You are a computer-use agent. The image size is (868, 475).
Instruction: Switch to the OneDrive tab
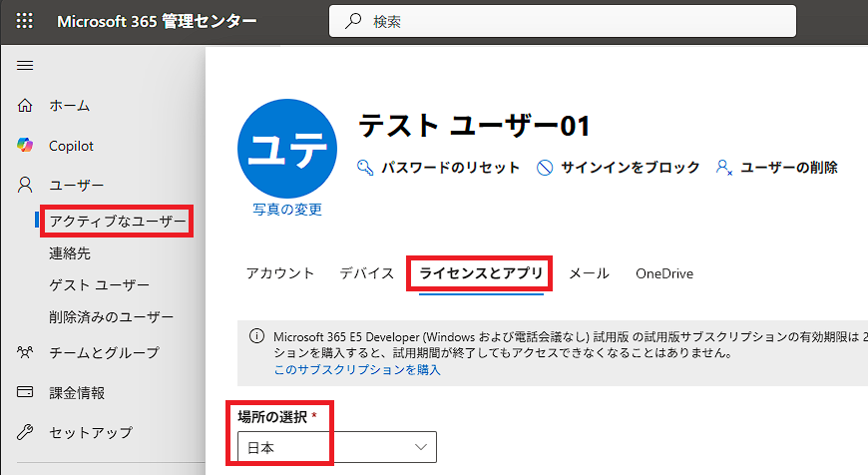coord(664,273)
